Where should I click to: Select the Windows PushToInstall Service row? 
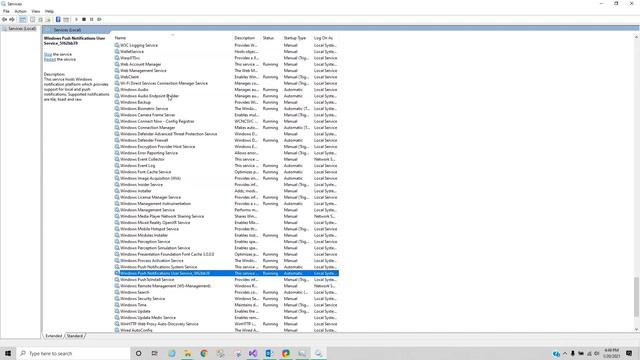pyautogui.click(x=227, y=280)
